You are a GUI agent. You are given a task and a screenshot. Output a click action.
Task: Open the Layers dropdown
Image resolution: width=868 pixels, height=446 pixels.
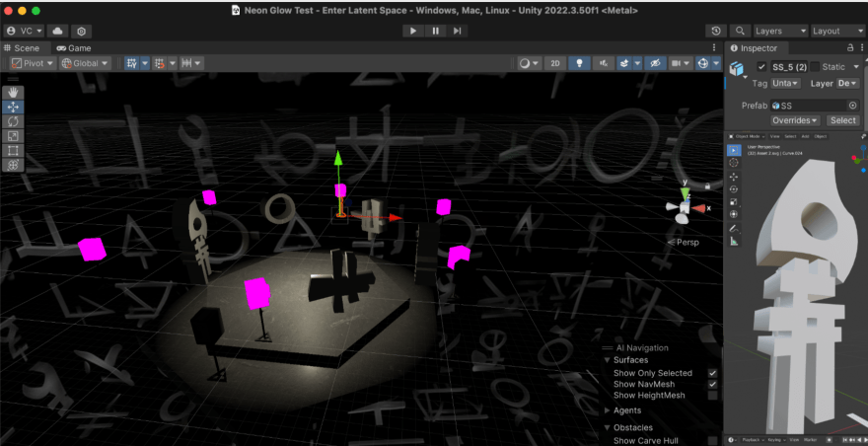[780, 32]
